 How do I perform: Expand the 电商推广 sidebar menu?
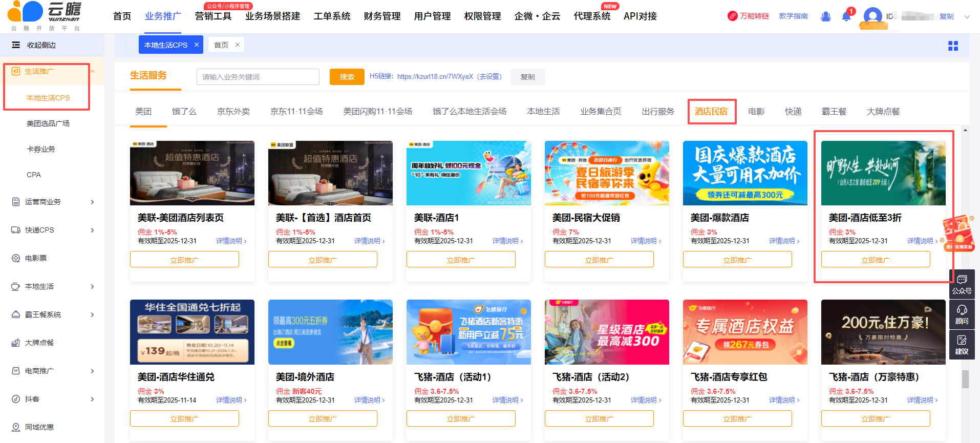pyautogui.click(x=92, y=371)
